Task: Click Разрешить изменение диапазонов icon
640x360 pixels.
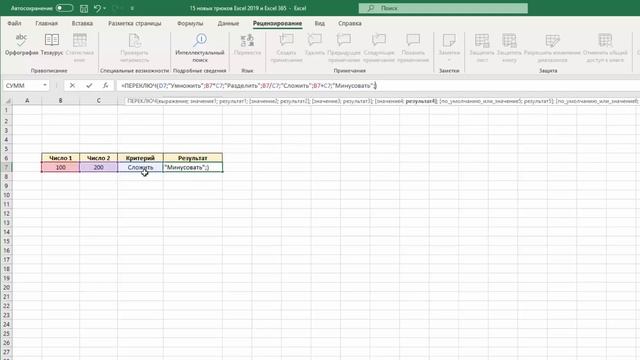Action: (x=552, y=48)
